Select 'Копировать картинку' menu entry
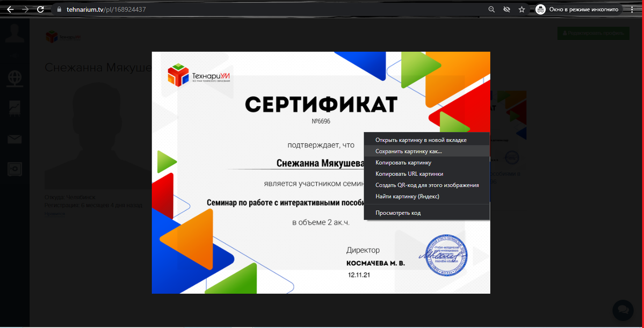644x328 pixels. 426,163
